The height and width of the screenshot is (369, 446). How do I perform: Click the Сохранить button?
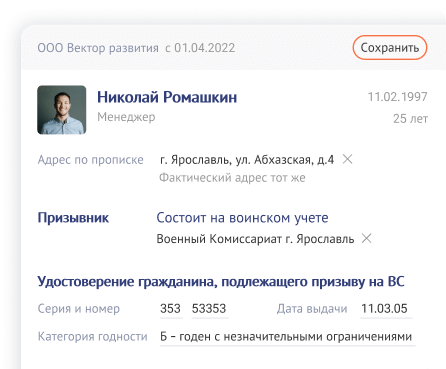tap(390, 48)
